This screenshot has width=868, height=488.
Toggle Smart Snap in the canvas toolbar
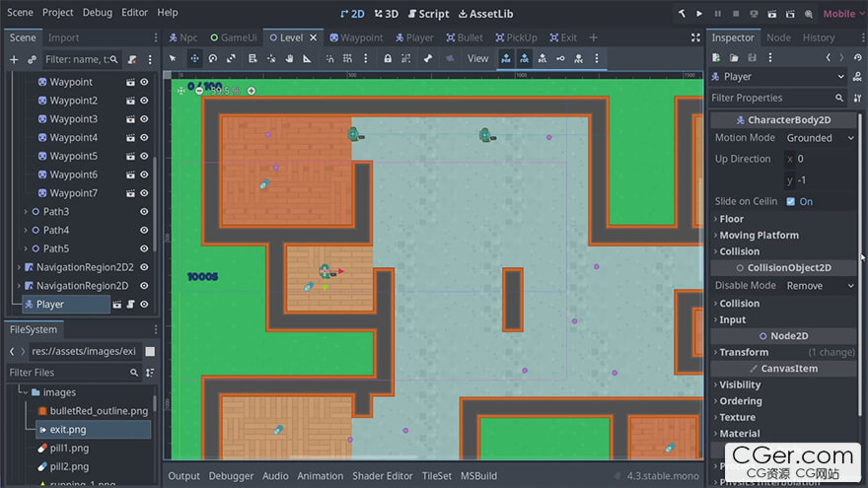(x=329, y=58)
